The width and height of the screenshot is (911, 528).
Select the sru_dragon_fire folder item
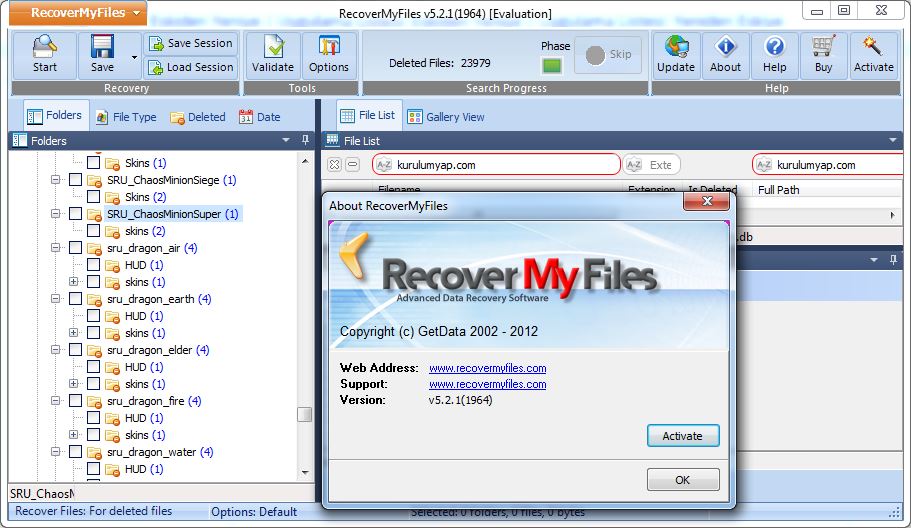click(153, 401)
